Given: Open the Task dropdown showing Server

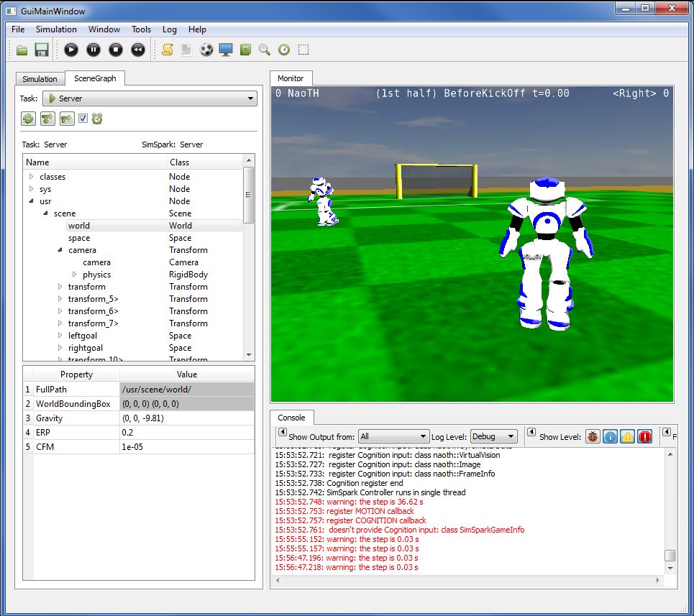Looking at the screenshot, I should click(x=150, y=98).
